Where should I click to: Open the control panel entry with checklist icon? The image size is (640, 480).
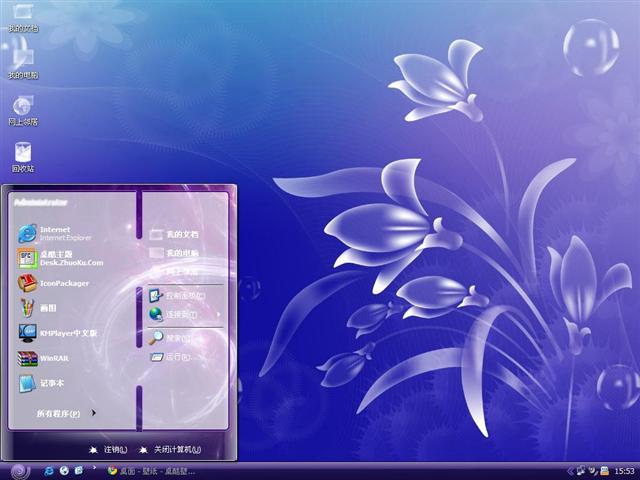(x=177, y=296)
